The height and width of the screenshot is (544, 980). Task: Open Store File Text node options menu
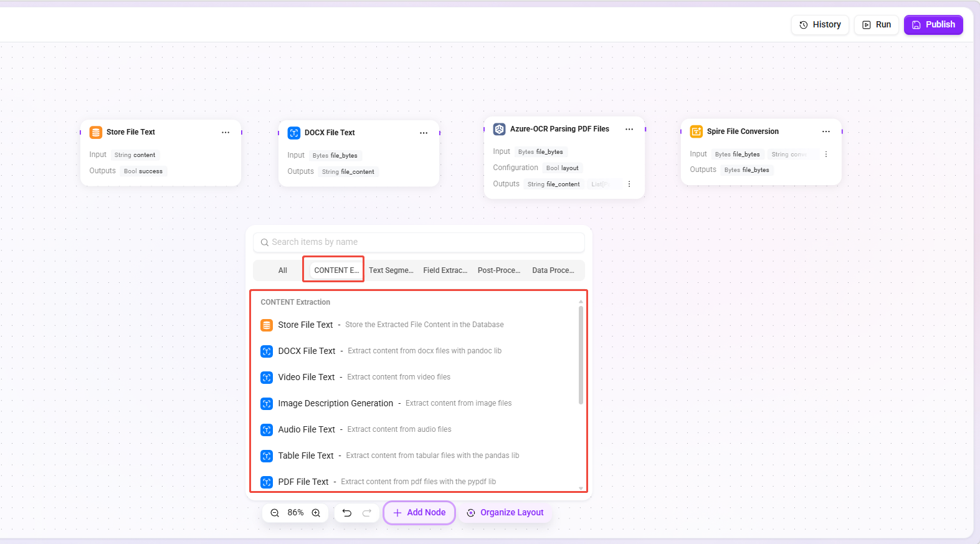(226, 132)
